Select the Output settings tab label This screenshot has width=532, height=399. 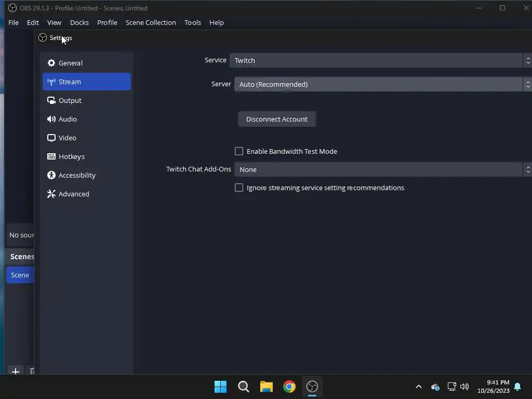pos(70,100)
